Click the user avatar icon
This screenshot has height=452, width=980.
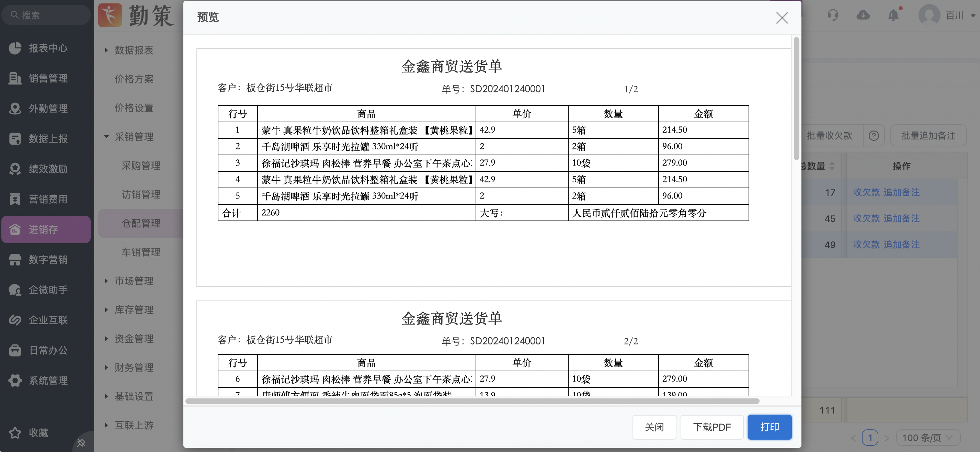(929, 15)
